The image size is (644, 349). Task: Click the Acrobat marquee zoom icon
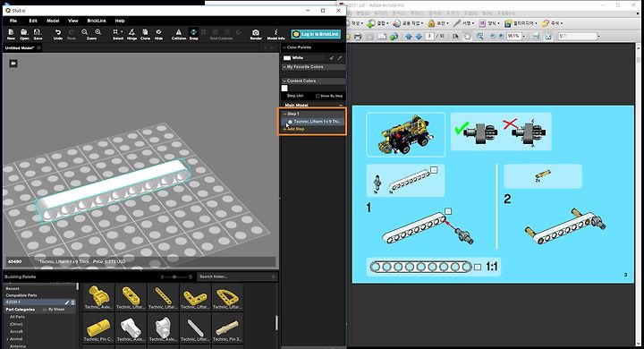[x=479, y=36]
